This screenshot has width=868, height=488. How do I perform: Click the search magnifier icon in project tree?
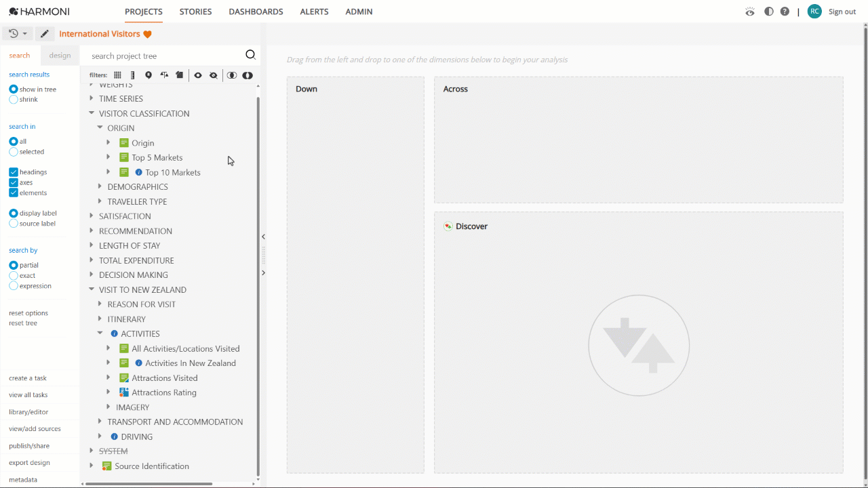click(x=250, y=56)
